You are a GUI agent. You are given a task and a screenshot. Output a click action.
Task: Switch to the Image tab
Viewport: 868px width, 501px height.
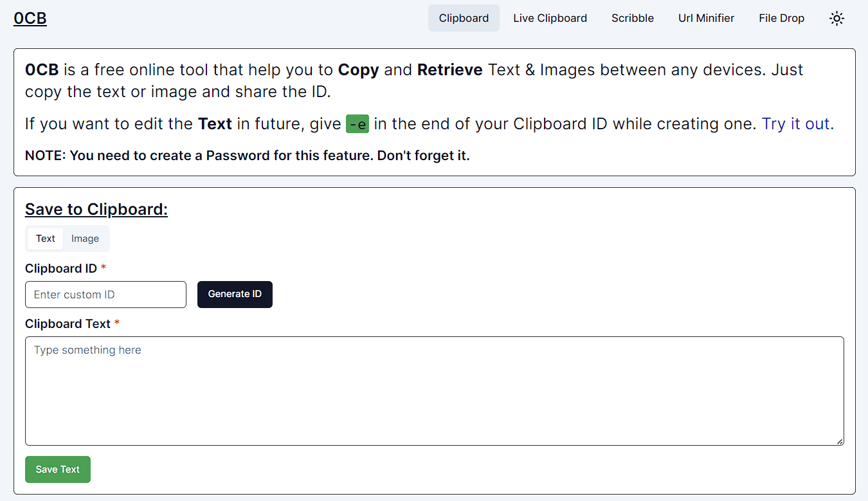(x=85, y=239)
